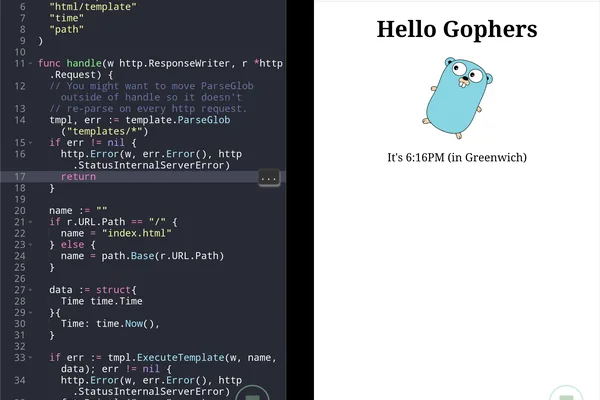
Task: Click the "It's 6:16PM (in Greenwich)" text
Action: [457, 157]
